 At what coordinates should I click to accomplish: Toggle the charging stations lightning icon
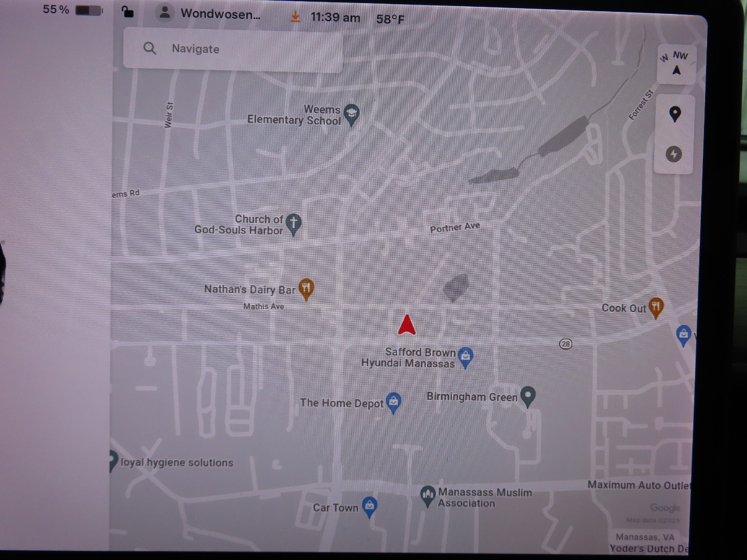coord(673,154)
